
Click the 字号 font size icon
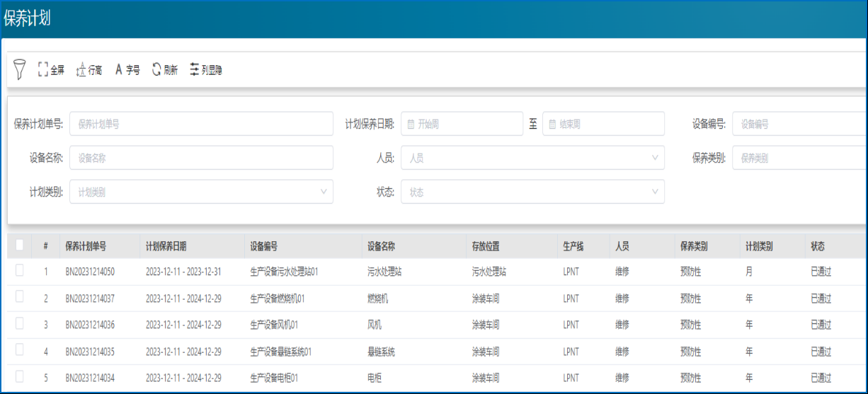(x=119, y=70)
